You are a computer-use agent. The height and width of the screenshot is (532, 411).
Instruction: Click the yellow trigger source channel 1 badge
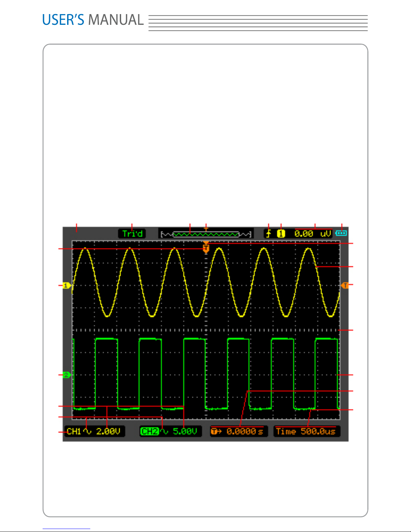pyautogui.click(x=281, y=234)
